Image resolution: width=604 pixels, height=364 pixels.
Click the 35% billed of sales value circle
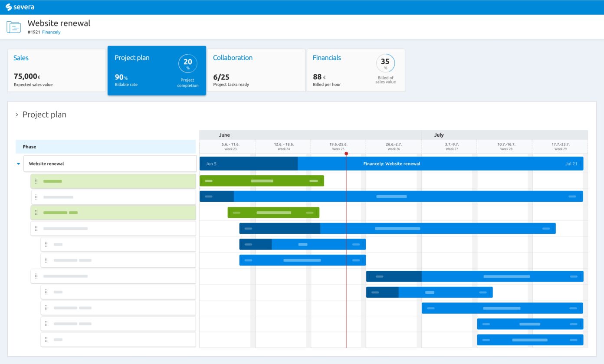(x=385, y=63)
